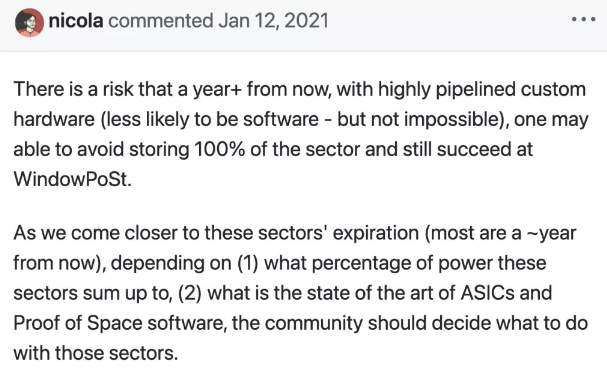
Task: Open the three-dot comment options menu
Action: click(583, 19)
